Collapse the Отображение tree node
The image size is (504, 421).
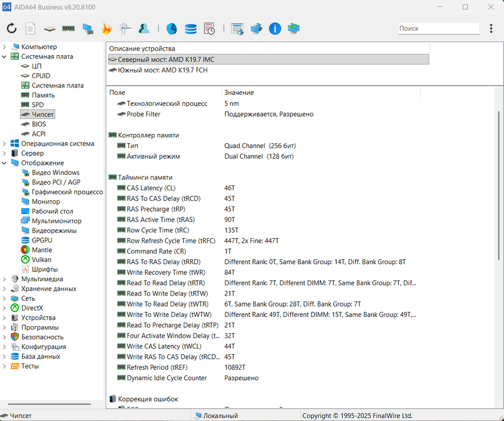[x=4, y=163]
